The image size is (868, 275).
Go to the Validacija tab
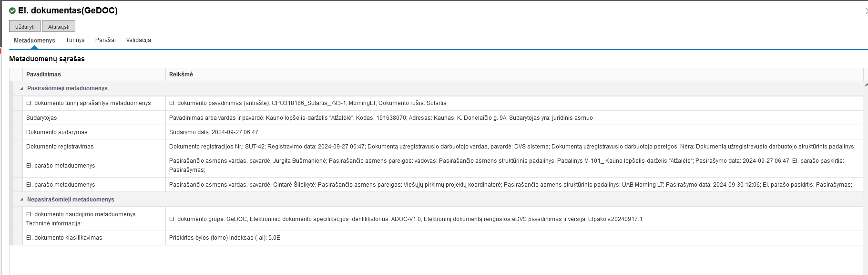[138, 40]
